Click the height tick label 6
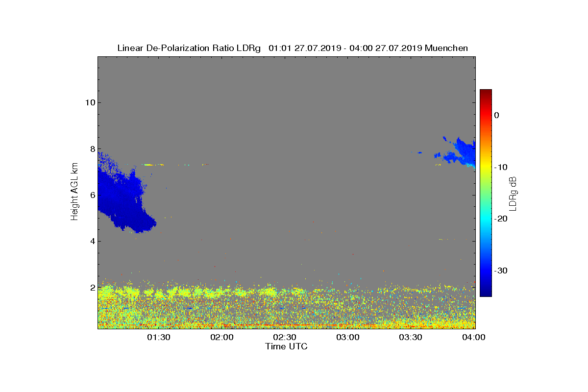 92,195
